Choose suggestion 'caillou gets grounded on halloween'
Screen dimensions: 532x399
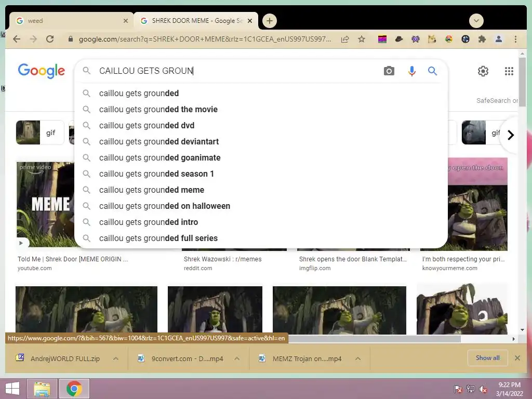coord(261,206)
